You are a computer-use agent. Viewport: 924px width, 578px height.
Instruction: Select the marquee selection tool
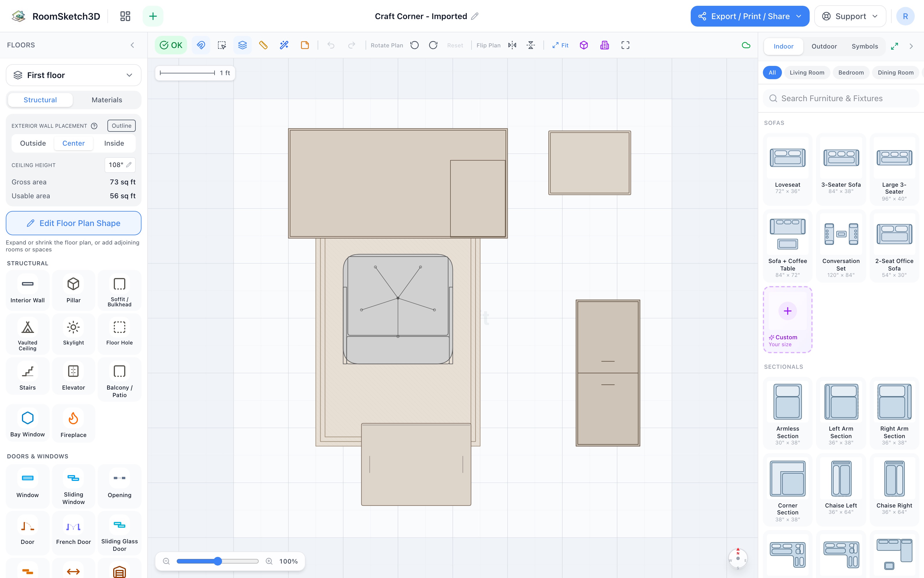click(x=222, y=45)
